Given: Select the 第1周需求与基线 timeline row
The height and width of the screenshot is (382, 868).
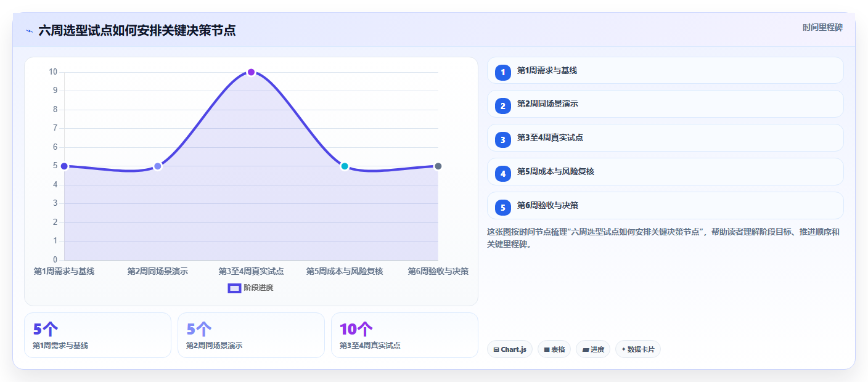Looking at the screenshot, I should click(665, 70).
